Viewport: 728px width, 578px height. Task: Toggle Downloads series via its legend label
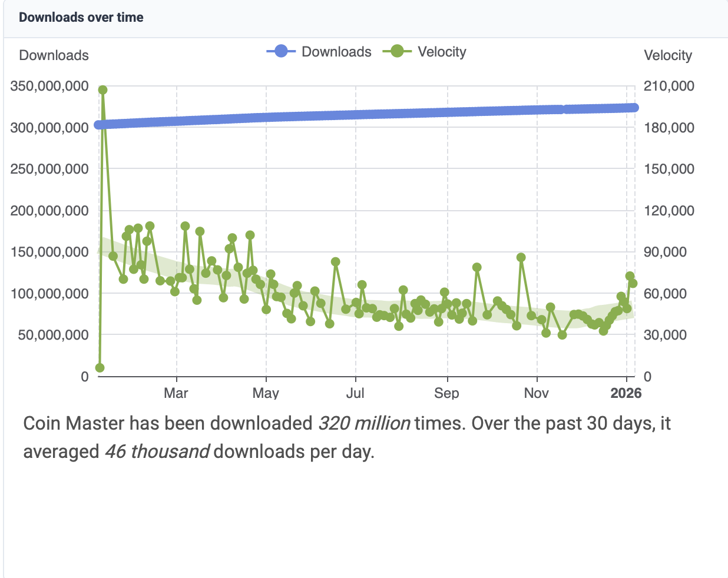(336, 52)
